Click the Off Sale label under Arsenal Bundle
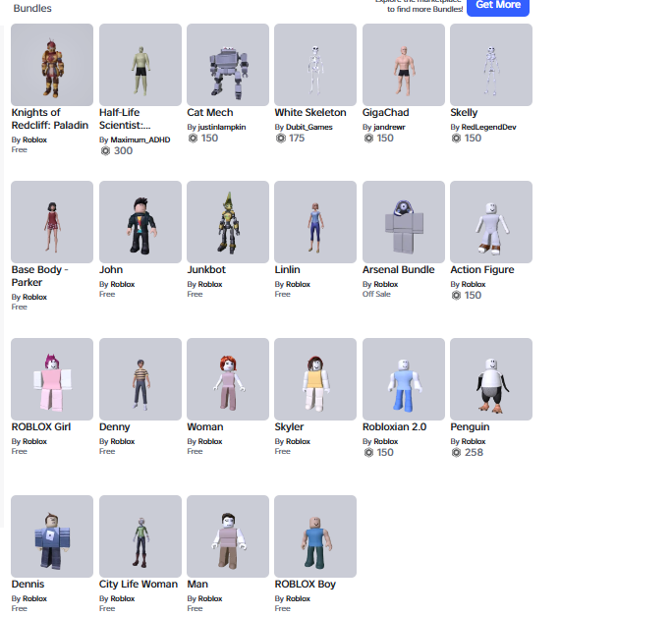This screenshot has height=617, width=672. pos(376,295)
